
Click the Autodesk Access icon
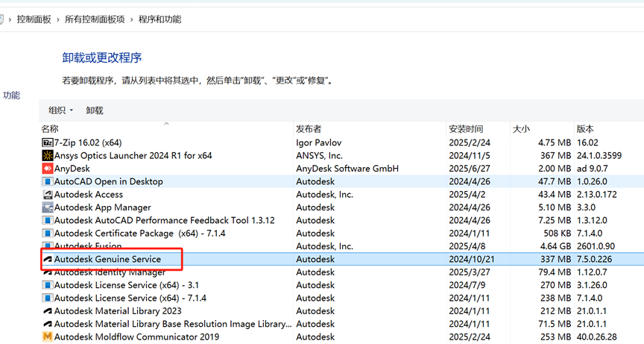tap(48, 195)
